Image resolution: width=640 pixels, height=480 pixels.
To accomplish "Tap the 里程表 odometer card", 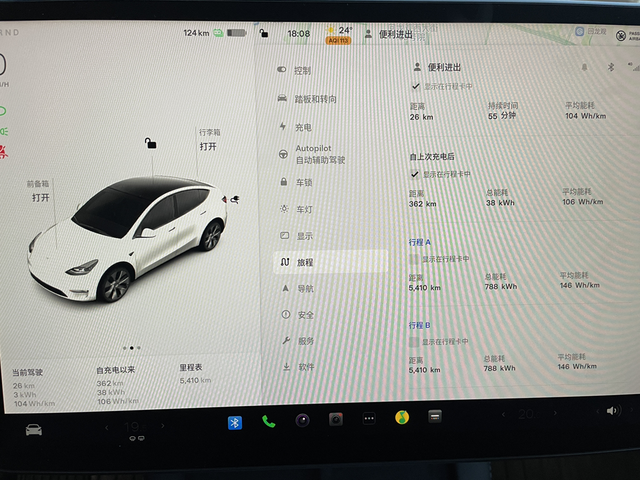I will click(x=195, y=374).
